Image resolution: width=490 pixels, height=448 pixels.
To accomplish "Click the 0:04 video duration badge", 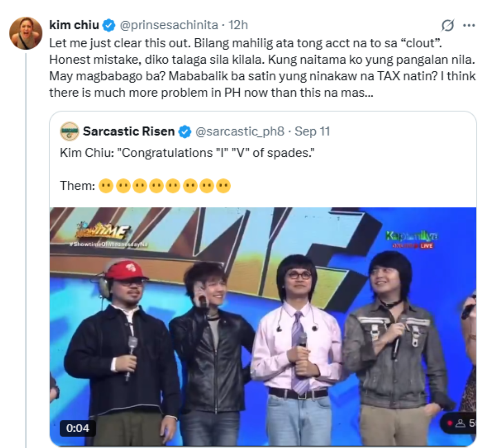I will click(78, 428).
